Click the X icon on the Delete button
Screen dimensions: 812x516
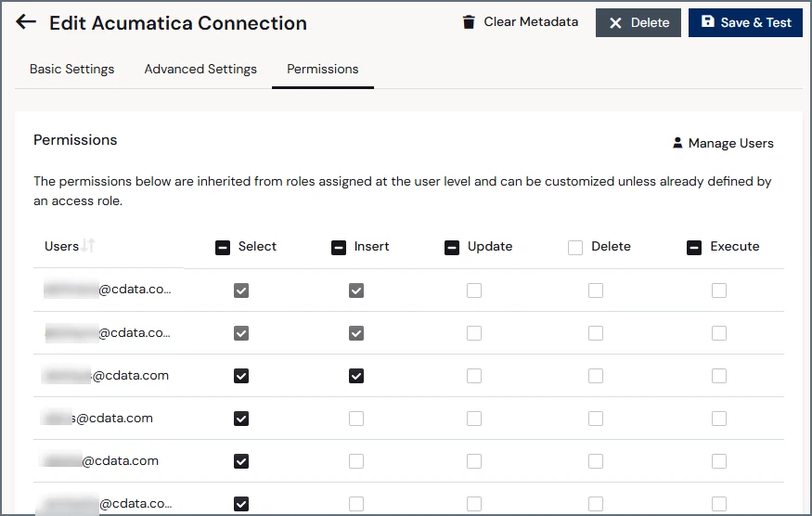tap(615, 23)
